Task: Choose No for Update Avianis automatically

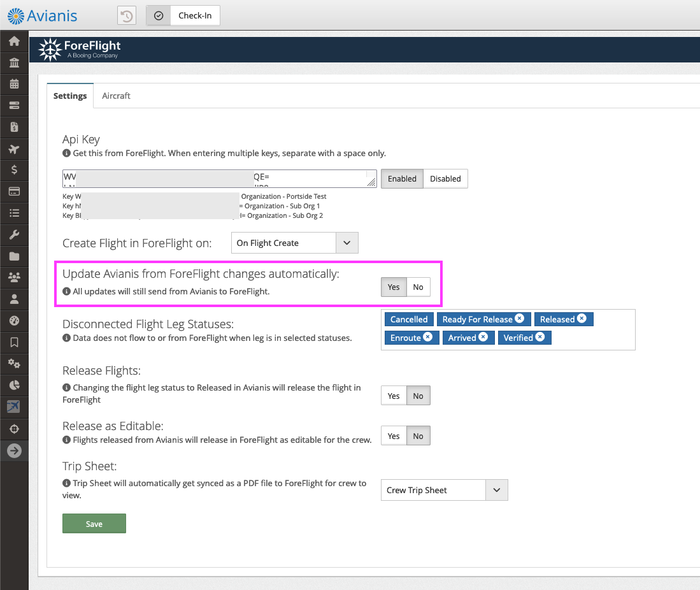Action: click(x=418, y=287)
